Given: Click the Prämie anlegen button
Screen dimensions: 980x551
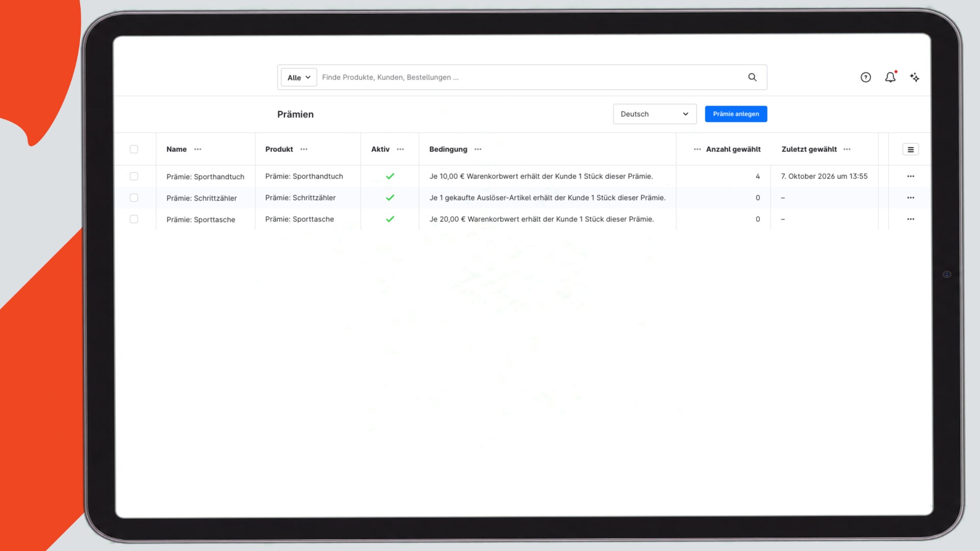Looking at the screenshot, I should [736, 114].
